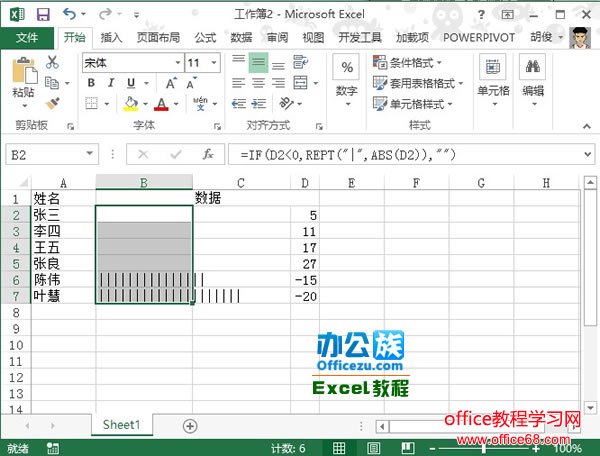The height and width of the screenshot is (456, 600).
Task: Click the text orientation icon
Action: click(x=286, y=103)
